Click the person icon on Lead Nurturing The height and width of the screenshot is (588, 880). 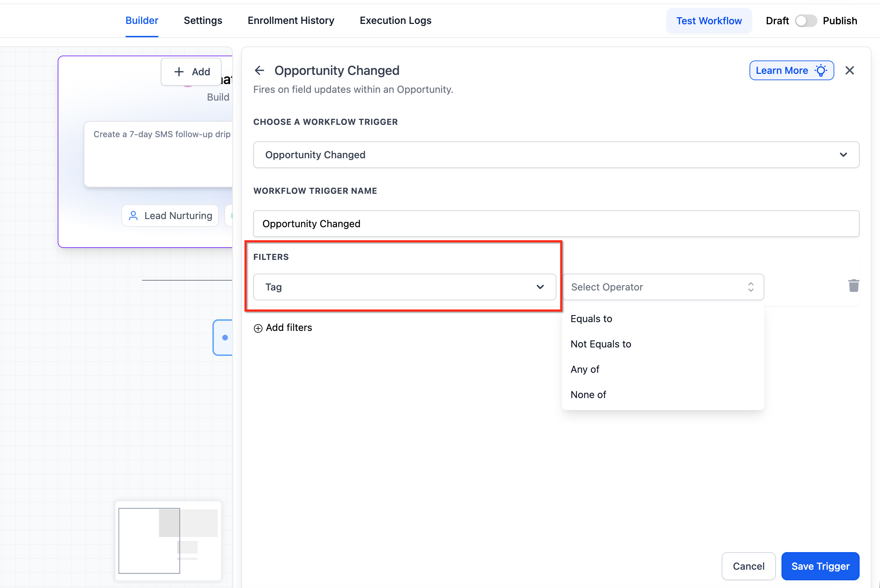coord(133,216)
